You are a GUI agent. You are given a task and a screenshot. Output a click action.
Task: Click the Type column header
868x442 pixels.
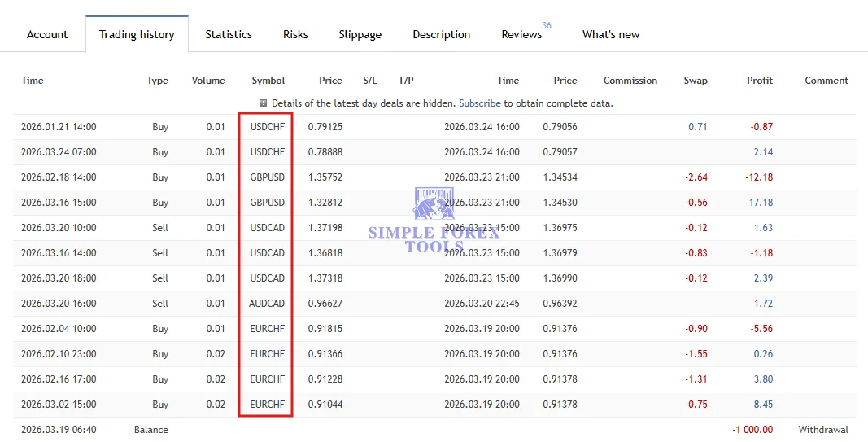(x=158, y=81)
